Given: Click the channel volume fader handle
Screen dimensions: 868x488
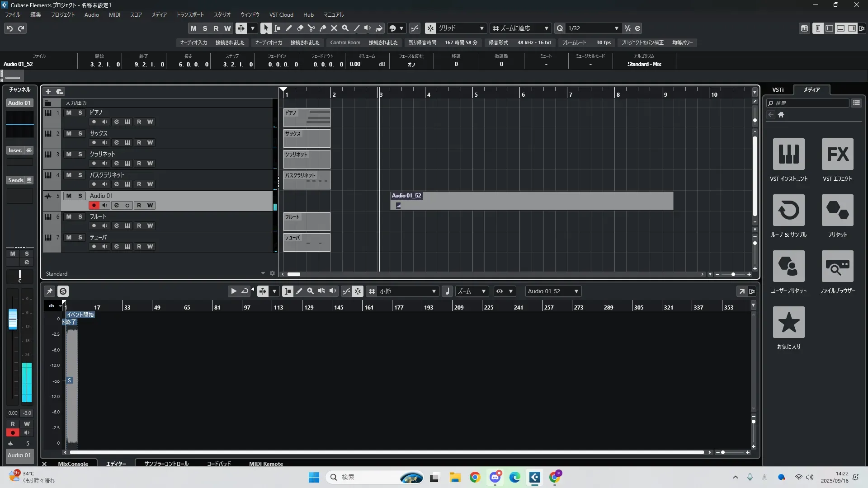Looking at the screenshot, I should (13, 319).
